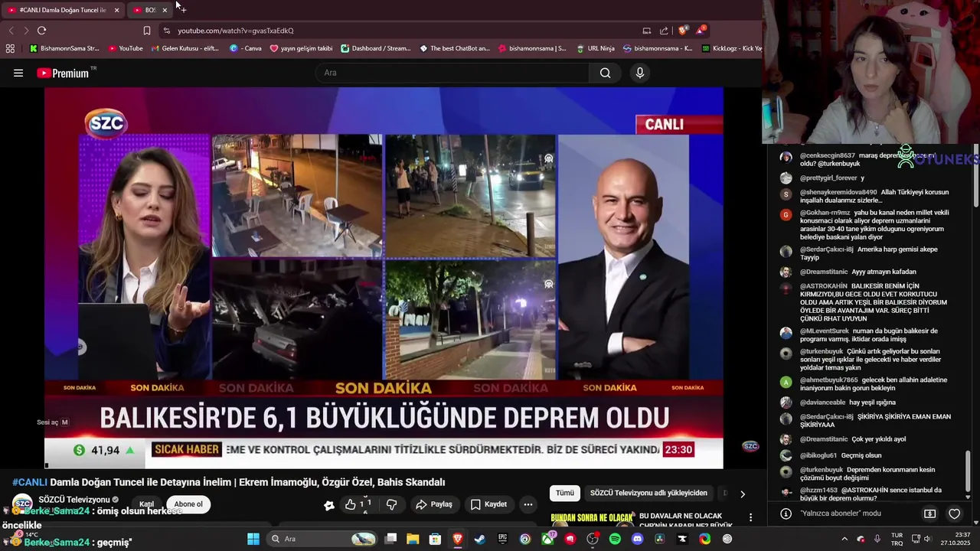
Task: Open the URL Ninja bookmark
Action: (594, 48)
